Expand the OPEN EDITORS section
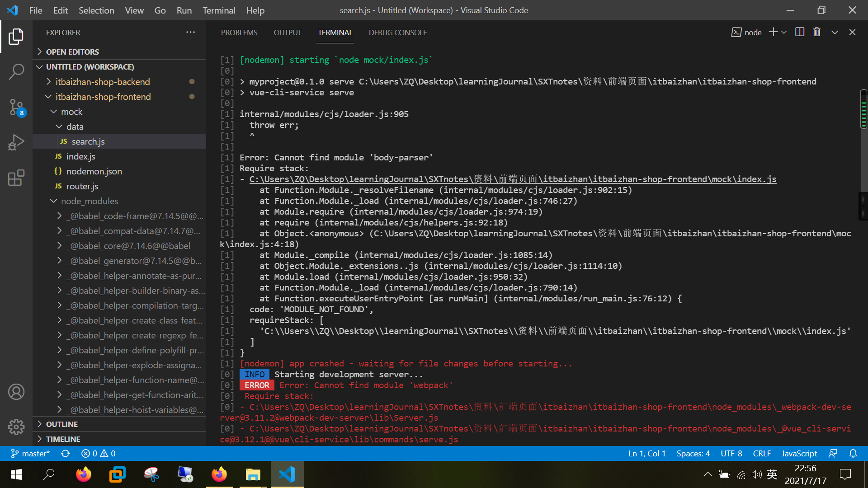Screen dimensions: 868x488 coord(119,52)
